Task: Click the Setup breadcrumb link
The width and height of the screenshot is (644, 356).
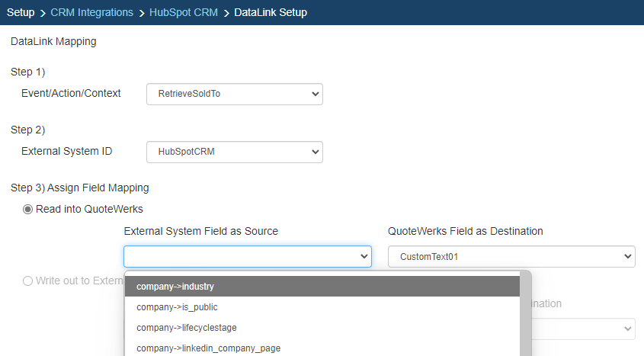Action: [x=21, y=13]
